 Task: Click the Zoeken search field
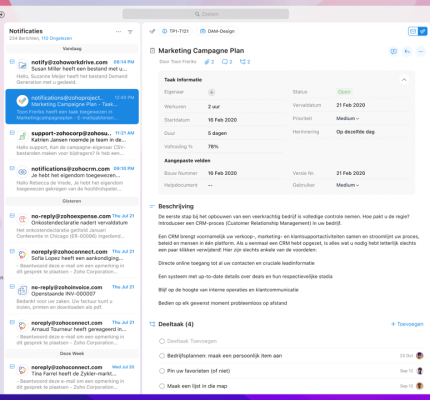206,14
